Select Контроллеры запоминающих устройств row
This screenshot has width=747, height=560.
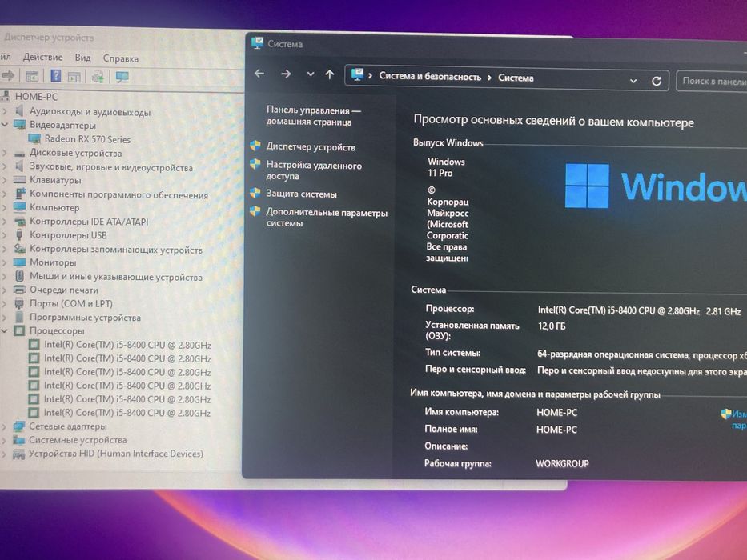tap(116, 249)
